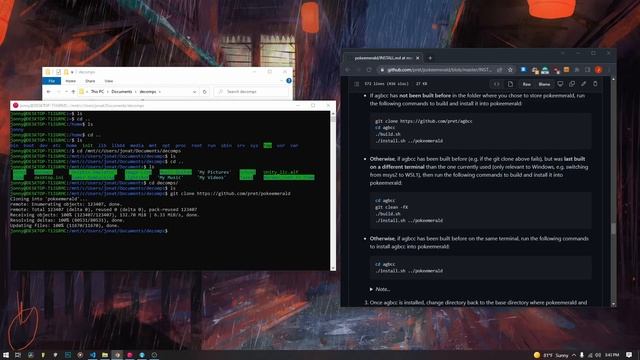The image size is (640, 360).
Task: Click the 'git clean -fX' code line
Action: click(391, 207)
